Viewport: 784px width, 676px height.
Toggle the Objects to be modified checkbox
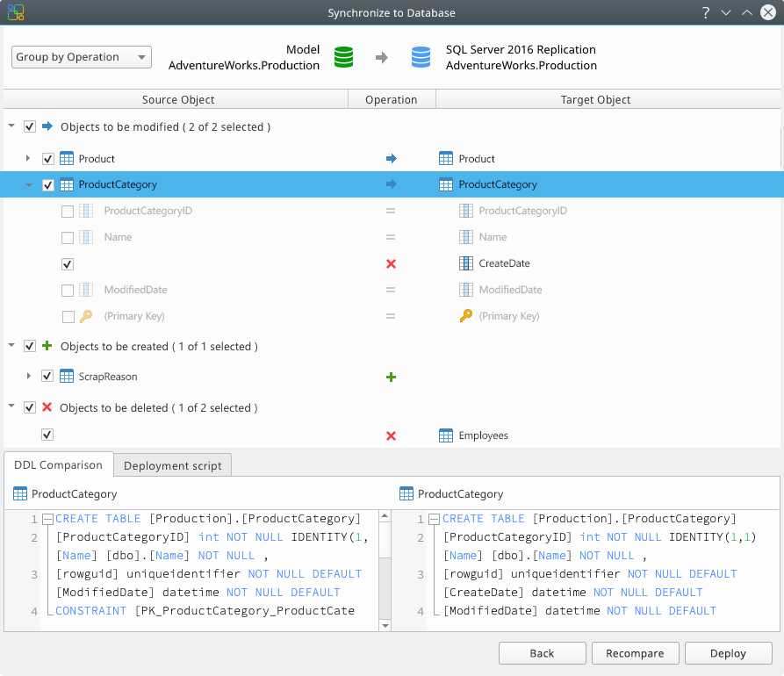coord(30,126)
